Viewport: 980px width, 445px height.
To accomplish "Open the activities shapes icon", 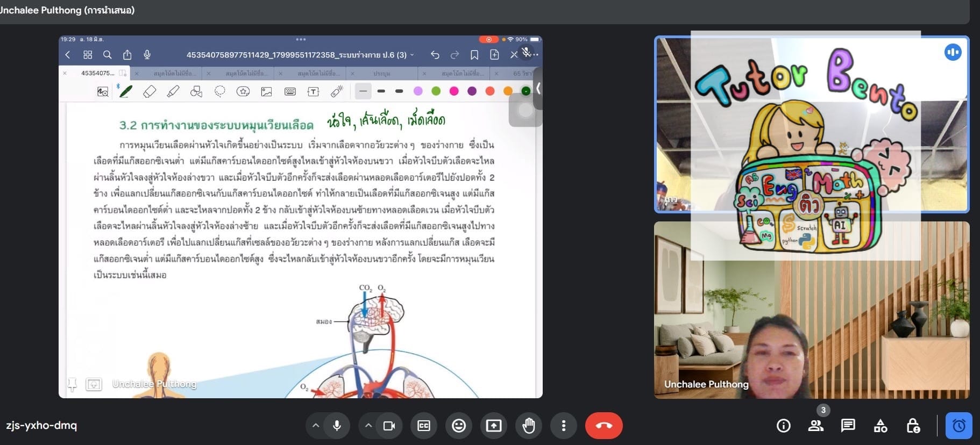I will 880,426.
